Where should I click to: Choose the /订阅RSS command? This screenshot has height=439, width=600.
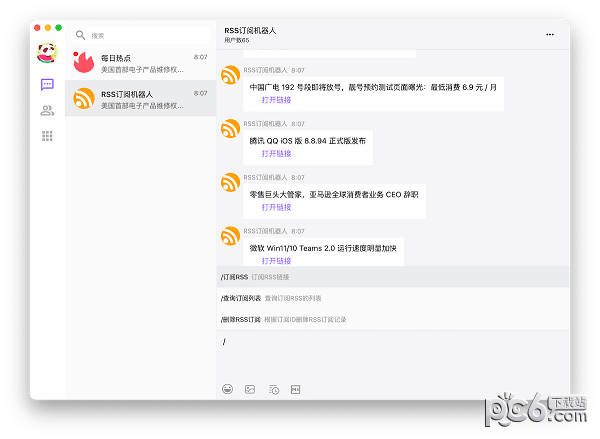tap(393, 277)
